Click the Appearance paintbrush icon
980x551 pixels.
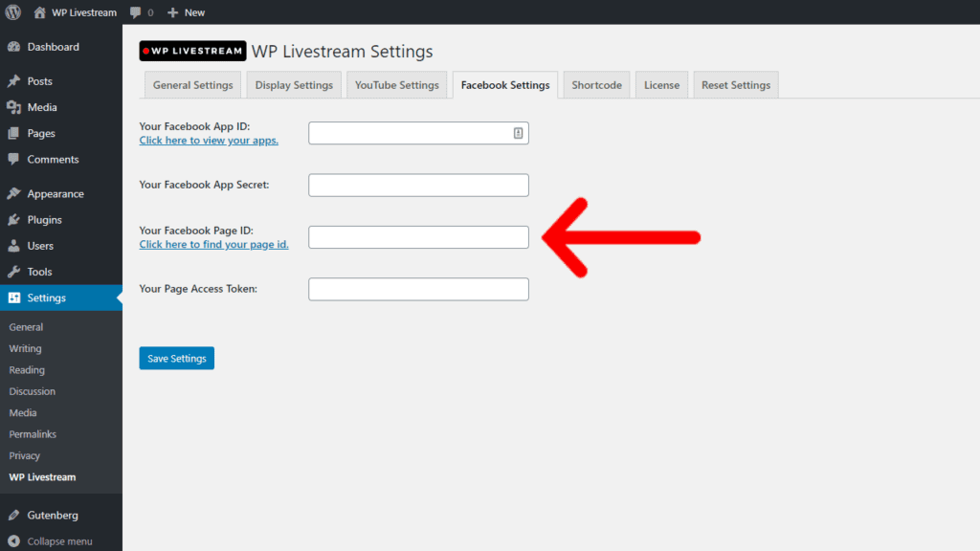tap(13, 193)
